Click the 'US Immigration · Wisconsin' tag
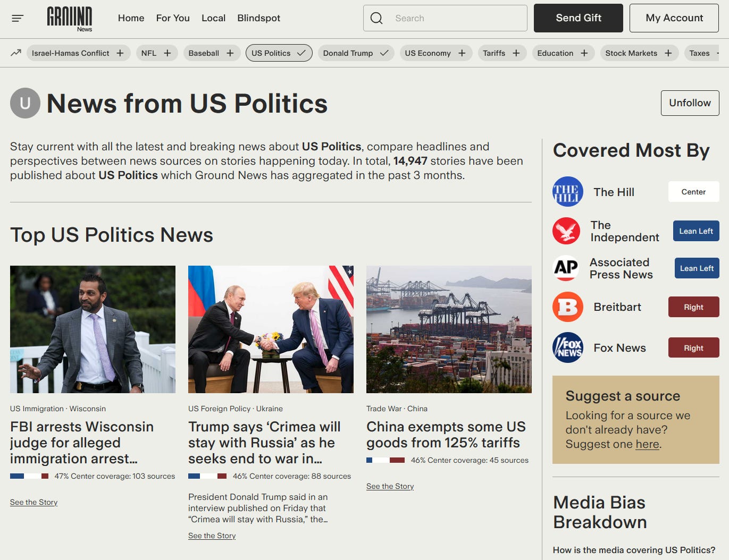 tap(58, 409)
